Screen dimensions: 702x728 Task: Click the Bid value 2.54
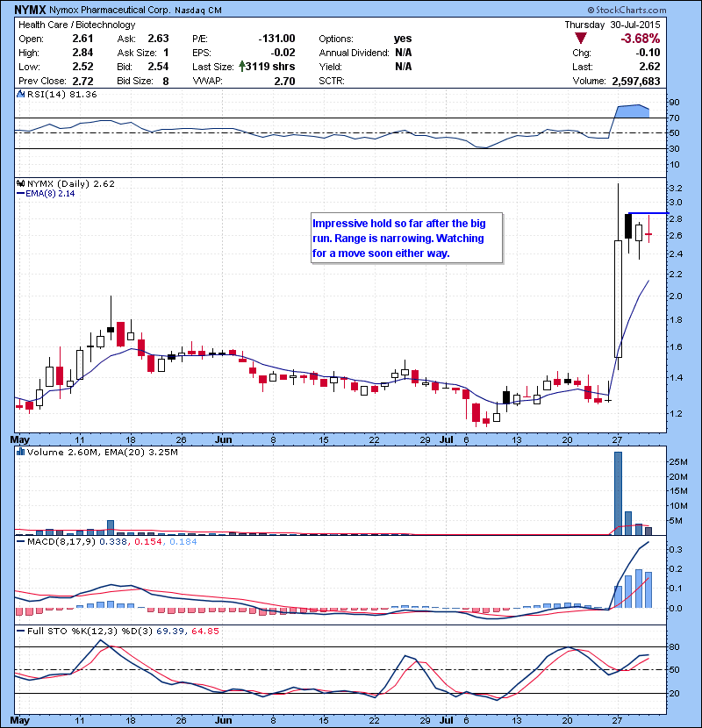tap(159, 67)
